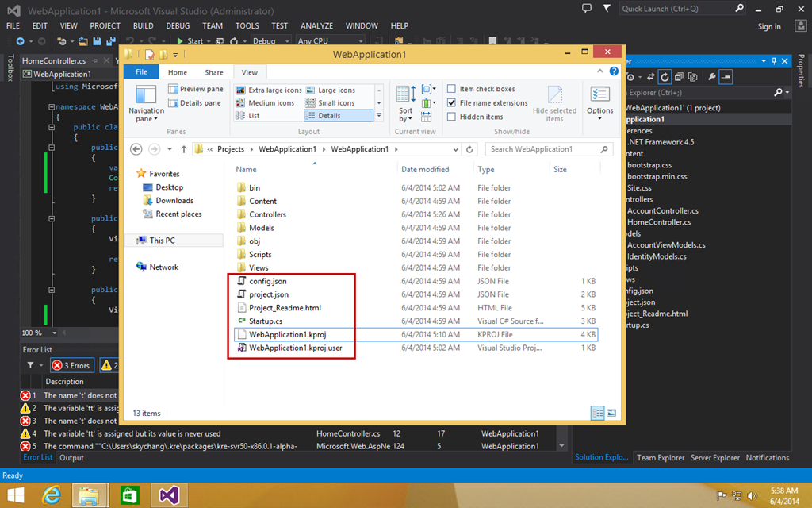Select Small icons layout
The height and width of the screenshot is (508, 812).
331,102
